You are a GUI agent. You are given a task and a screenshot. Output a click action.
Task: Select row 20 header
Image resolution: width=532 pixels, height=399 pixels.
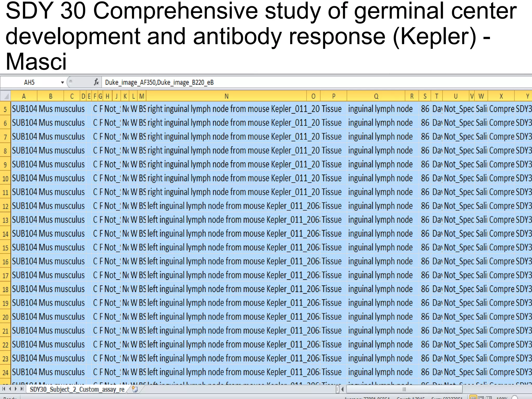pyautogui.click(x=5, y=317)
